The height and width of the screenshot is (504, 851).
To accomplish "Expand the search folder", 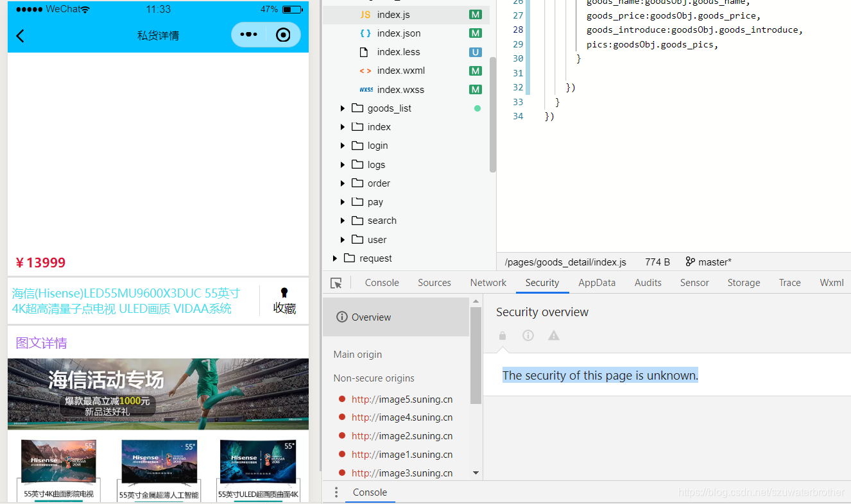I will [343, 221].
